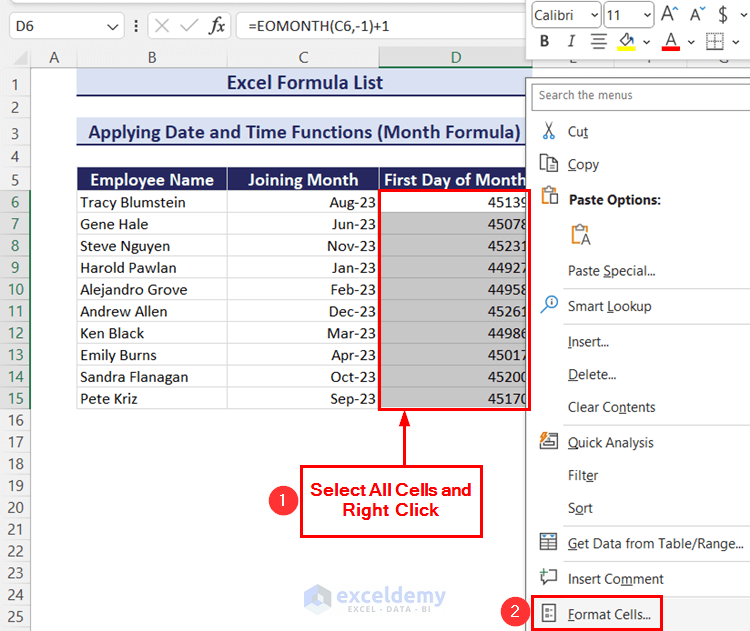
Task: Choose Quick Analysis menu entry
Action: coord(610,443)
